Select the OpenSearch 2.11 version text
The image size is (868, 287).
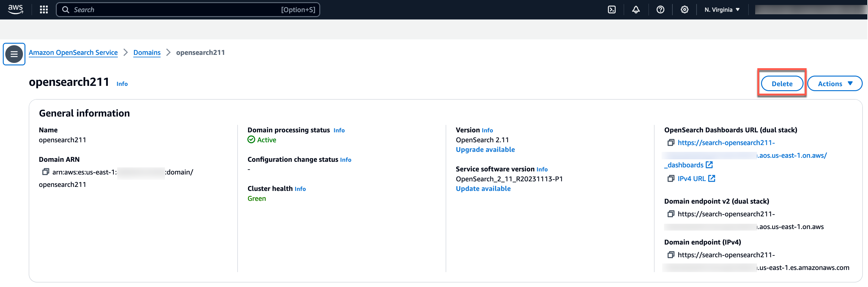coord(482,140)
